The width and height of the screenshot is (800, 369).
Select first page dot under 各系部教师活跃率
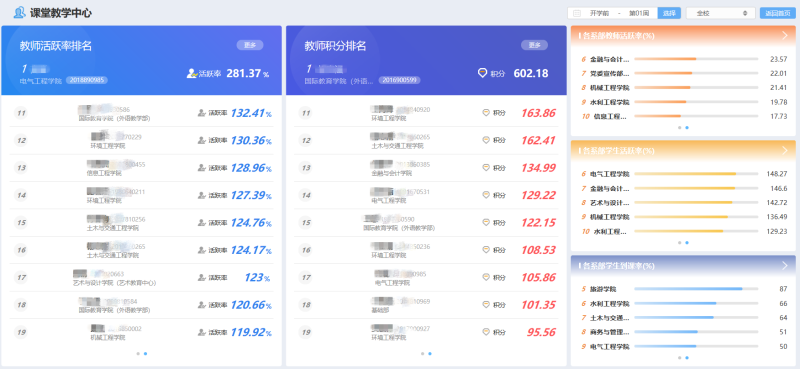click(x=680, y=128)
